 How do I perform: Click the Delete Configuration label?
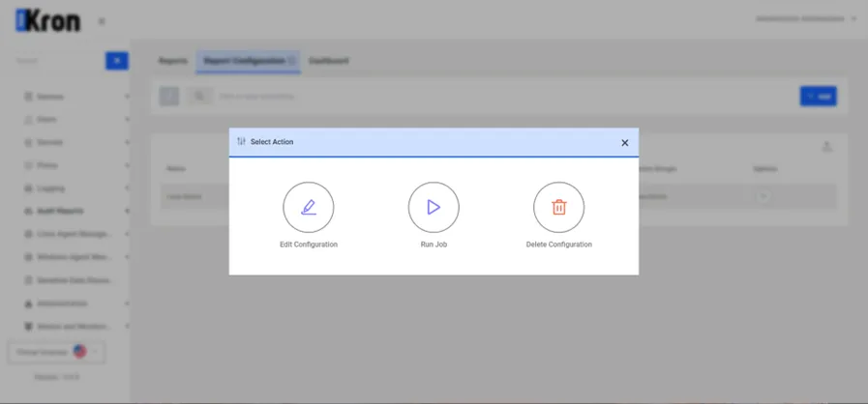558,245
